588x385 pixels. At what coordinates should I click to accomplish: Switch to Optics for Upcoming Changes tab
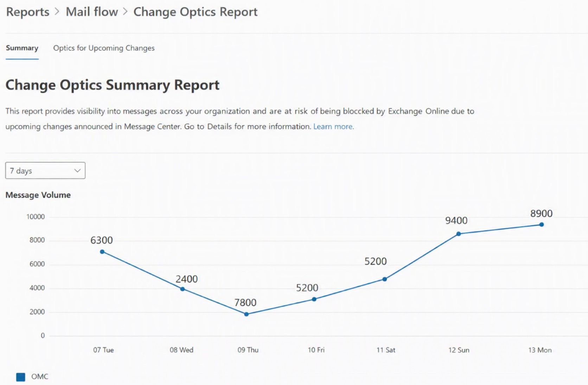click(x=104, y=48)
